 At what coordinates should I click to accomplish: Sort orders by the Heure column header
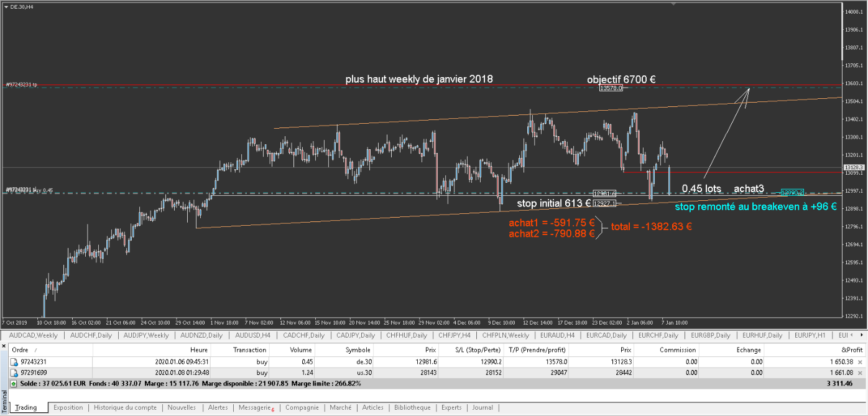(152, 350)
